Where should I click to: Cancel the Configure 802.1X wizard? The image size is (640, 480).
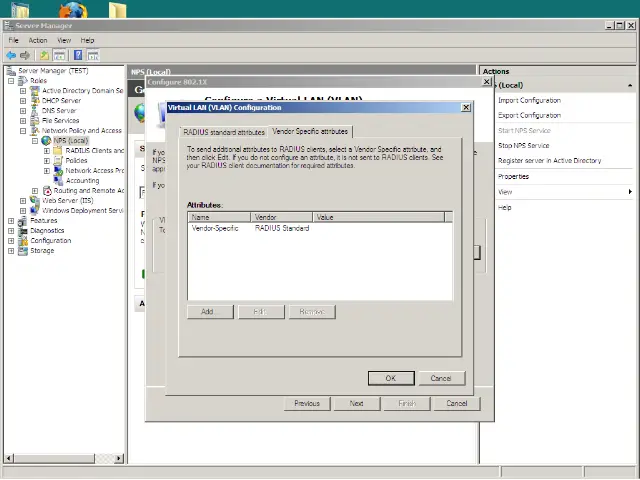pyautogui.click(x=457, y=404)
